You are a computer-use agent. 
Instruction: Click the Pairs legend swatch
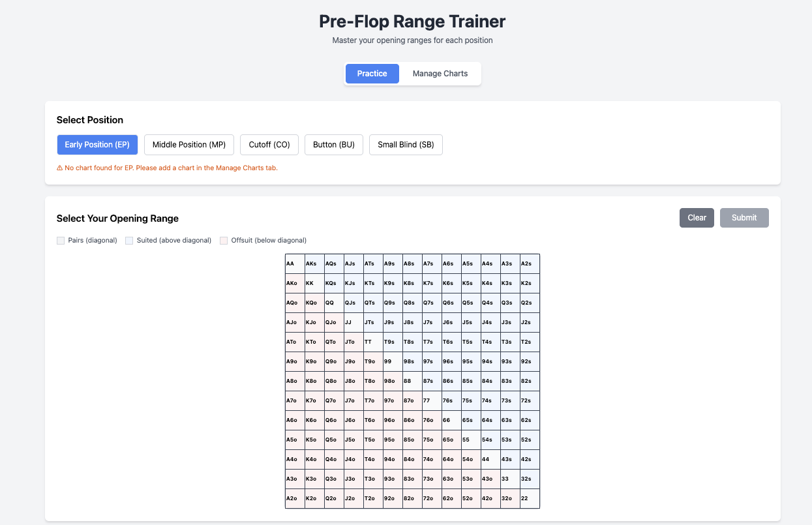click(61, 241)
